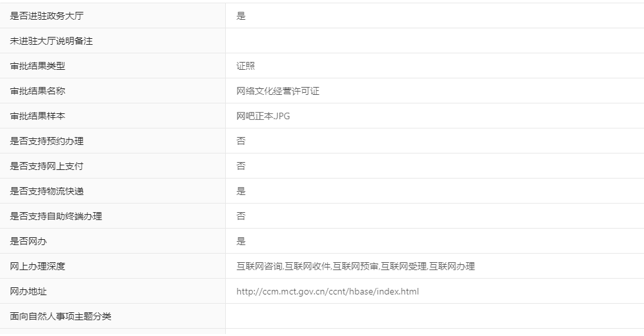Click the 是否支持预约办理 label

(46, 141)
